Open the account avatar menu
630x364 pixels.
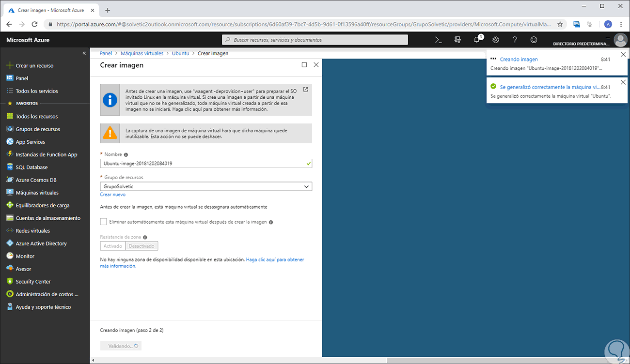620,40
